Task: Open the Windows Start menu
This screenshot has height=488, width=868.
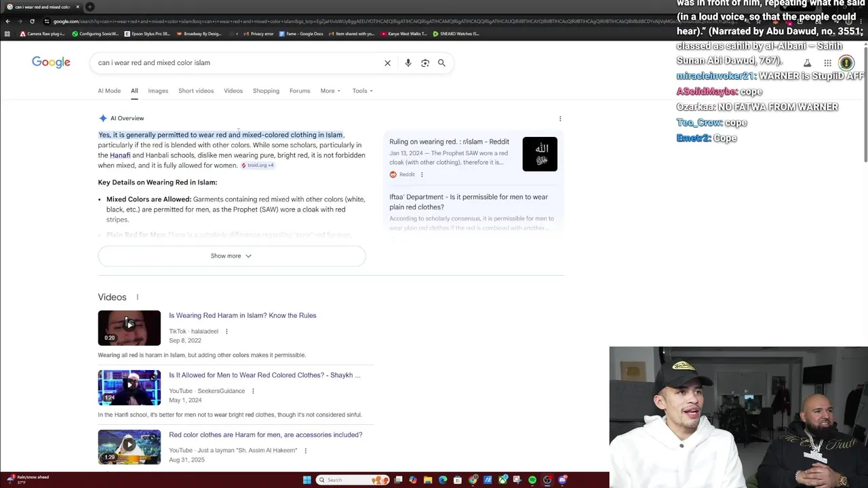Action: coord(307,480)
